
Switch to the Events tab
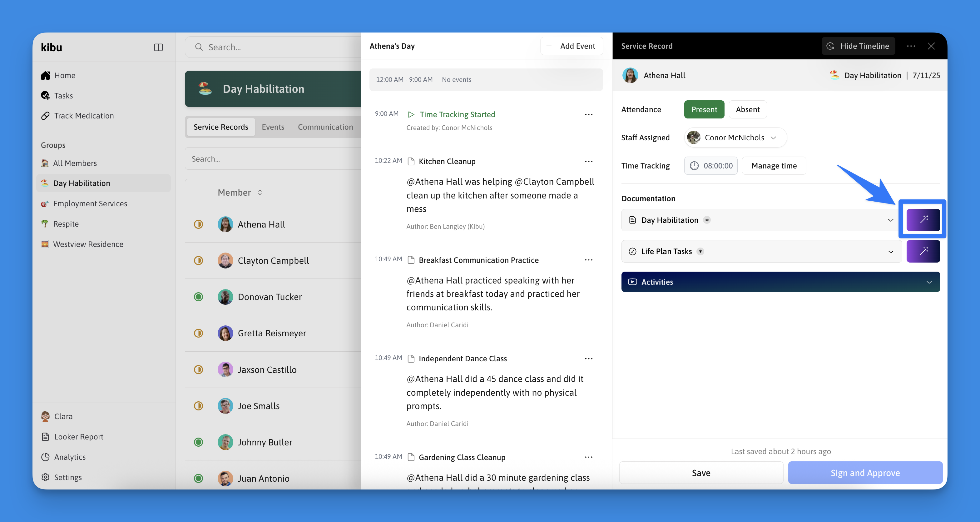point(273,127)
